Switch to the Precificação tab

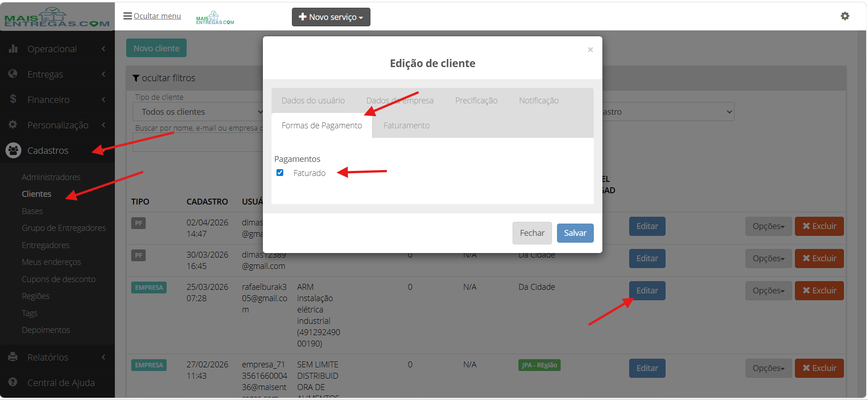[x=476, y=101]
